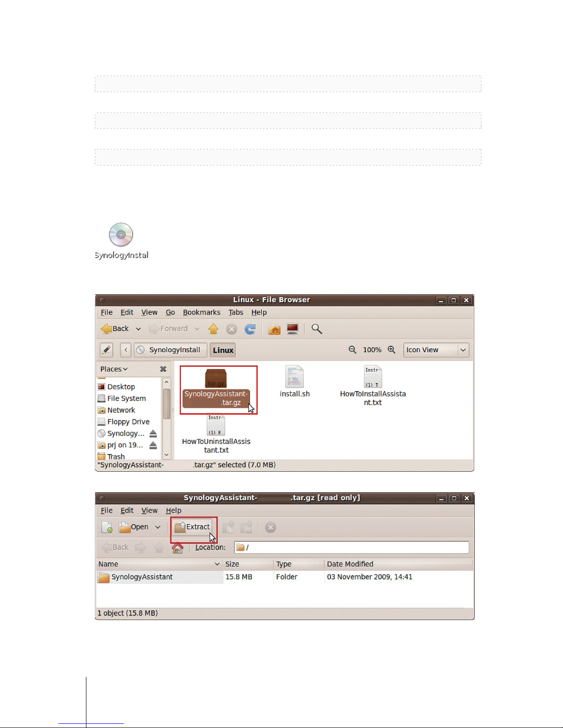Sort by the Date Modified column header
Viewport: 563px width, 728px height.
coord(398,564)
